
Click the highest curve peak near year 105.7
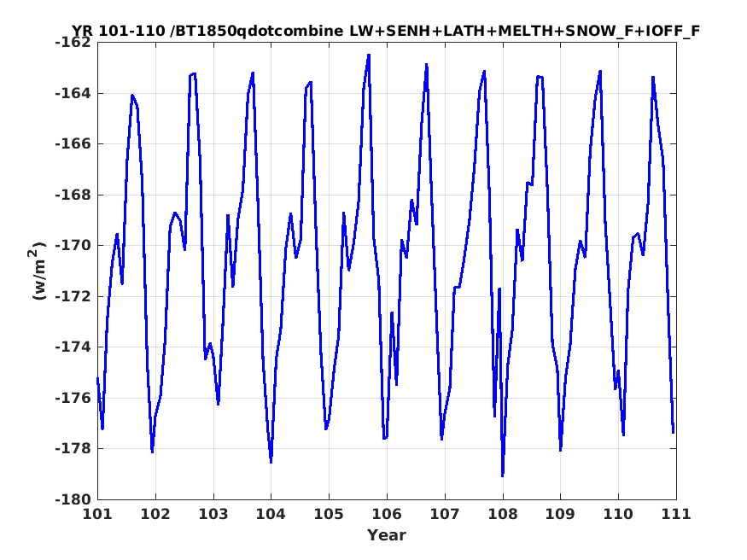(369, 55)
